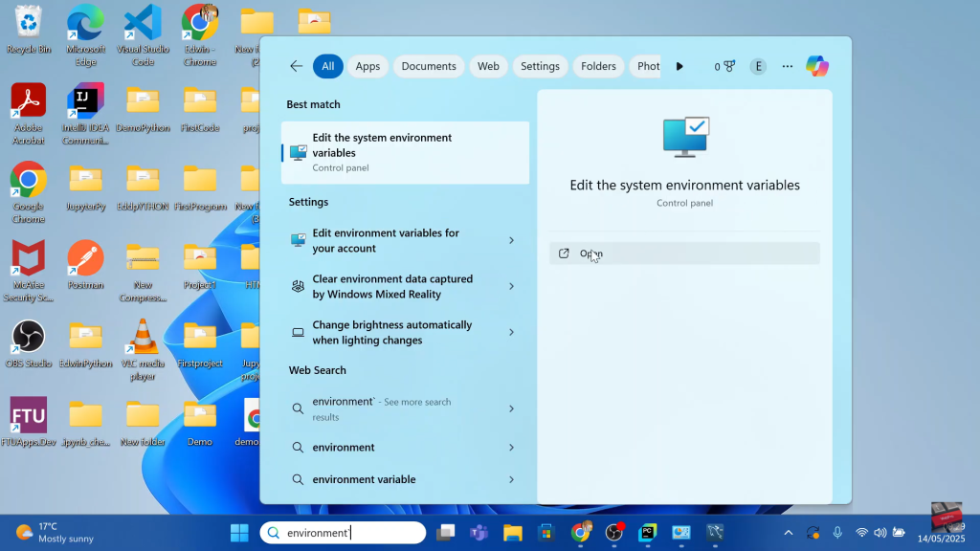The width and height of the screenshot is (980, 551).
Task: Click Open in the preview pane
Action: 684,253
